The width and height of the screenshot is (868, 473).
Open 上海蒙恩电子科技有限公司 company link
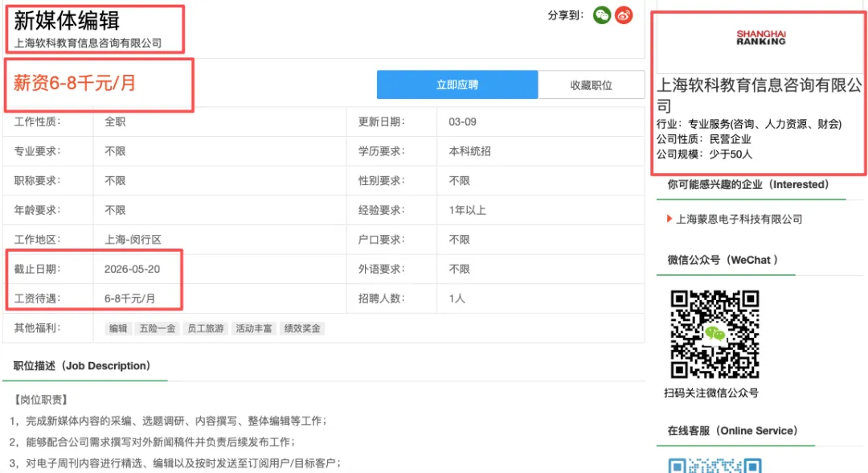point(739,220)
